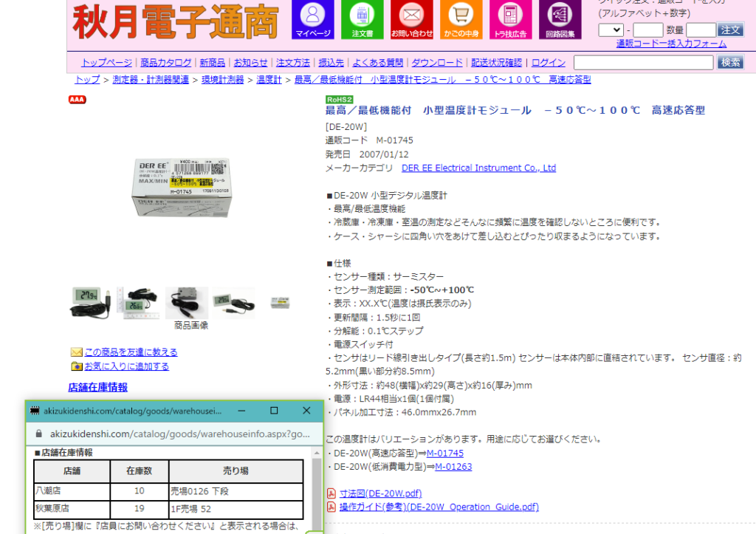Open the 回路図集 icon
Image resolution: width=756 pixels, height=534 pixels.
coord(560,19)
